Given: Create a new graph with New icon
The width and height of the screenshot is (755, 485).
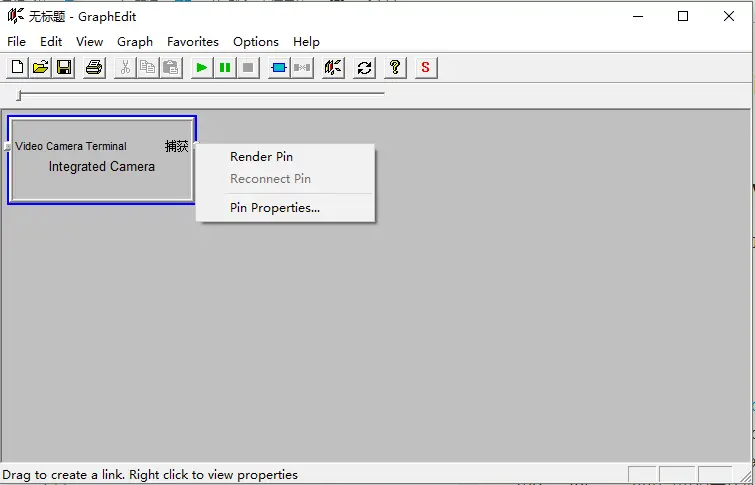Looking at the screenshot, I should tap(17, 67).
